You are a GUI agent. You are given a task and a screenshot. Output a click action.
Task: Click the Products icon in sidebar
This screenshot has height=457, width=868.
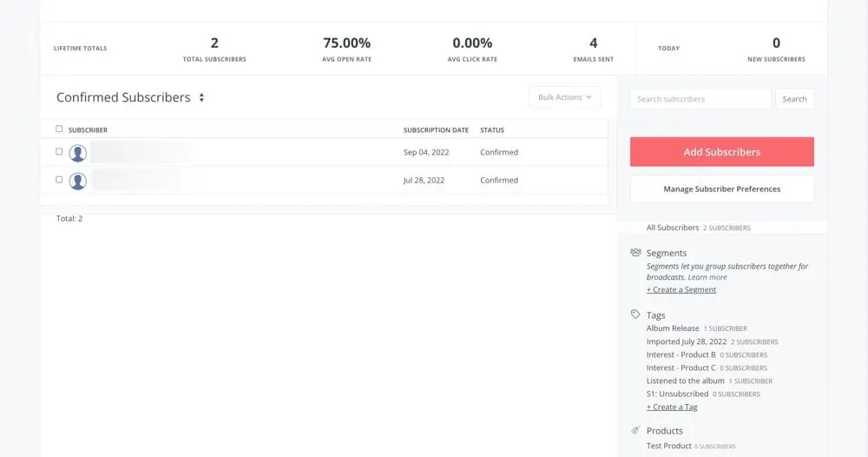point(636,431)
